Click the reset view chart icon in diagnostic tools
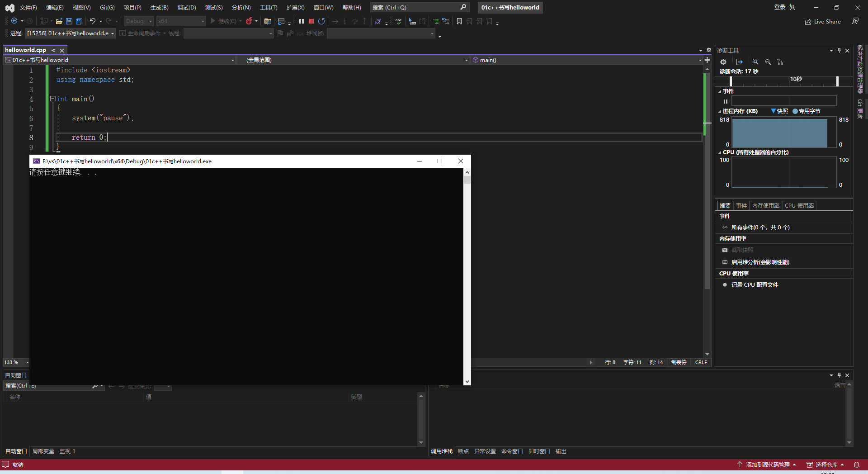This screenshot has height=474, width=868. tap(780, 62)
